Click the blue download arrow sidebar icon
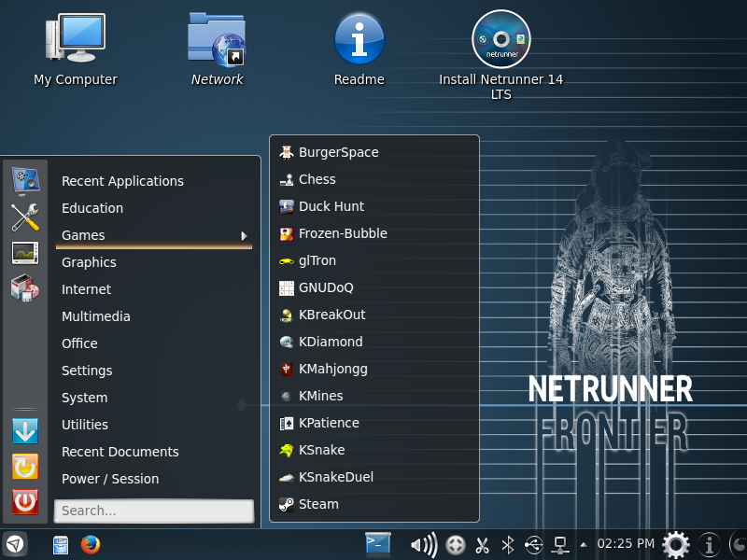The width and height of the screenshot is (747, 560). [x=25, y=431]
